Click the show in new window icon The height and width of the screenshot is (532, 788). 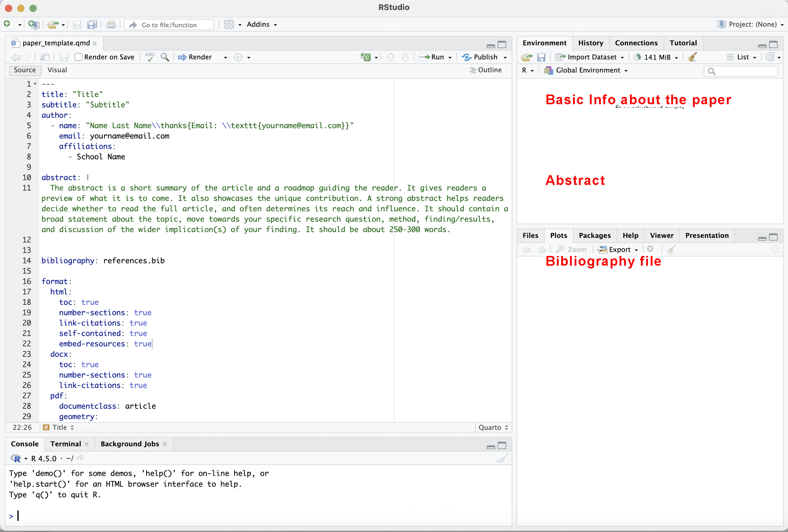45,57
